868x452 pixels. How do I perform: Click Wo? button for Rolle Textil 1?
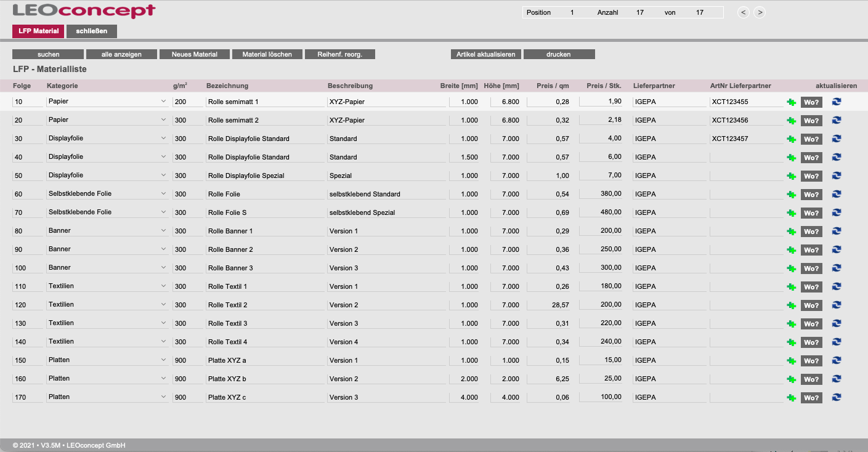pyautogui.click(x=811, y=287)
